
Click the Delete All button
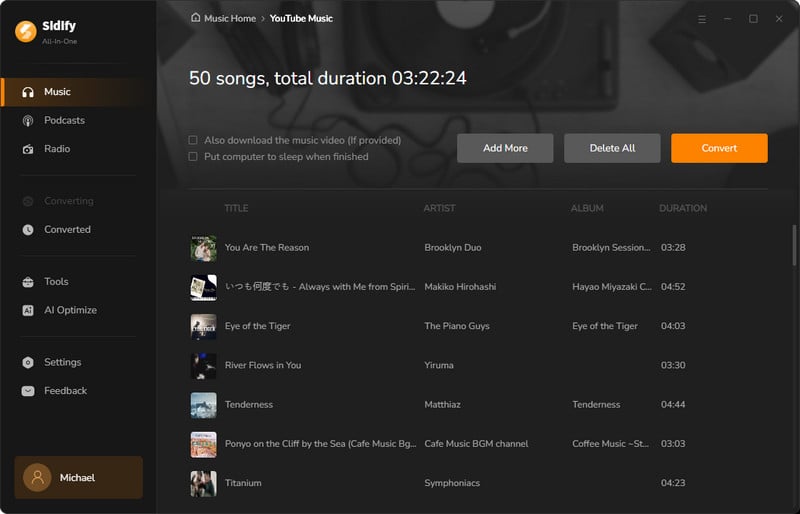612,148
